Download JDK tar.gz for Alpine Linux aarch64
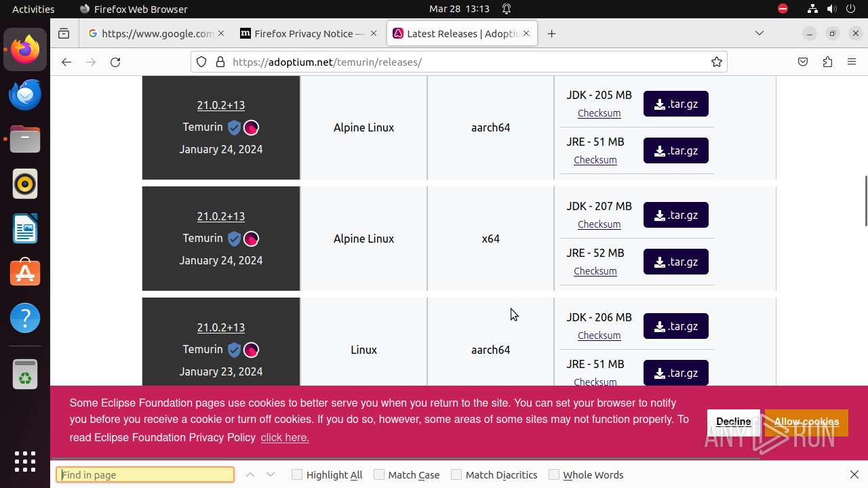The height and width of the screenshot is (488, 868). coord(676,104)
